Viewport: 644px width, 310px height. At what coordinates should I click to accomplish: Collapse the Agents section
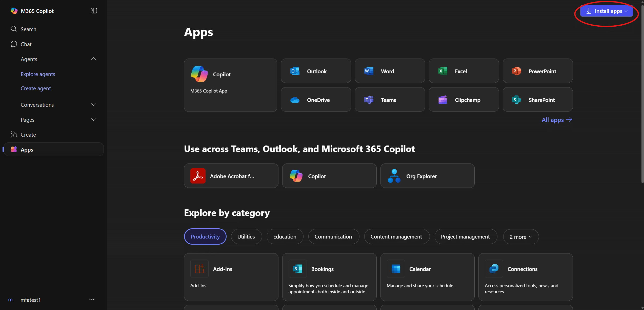[x=93, y=59]
